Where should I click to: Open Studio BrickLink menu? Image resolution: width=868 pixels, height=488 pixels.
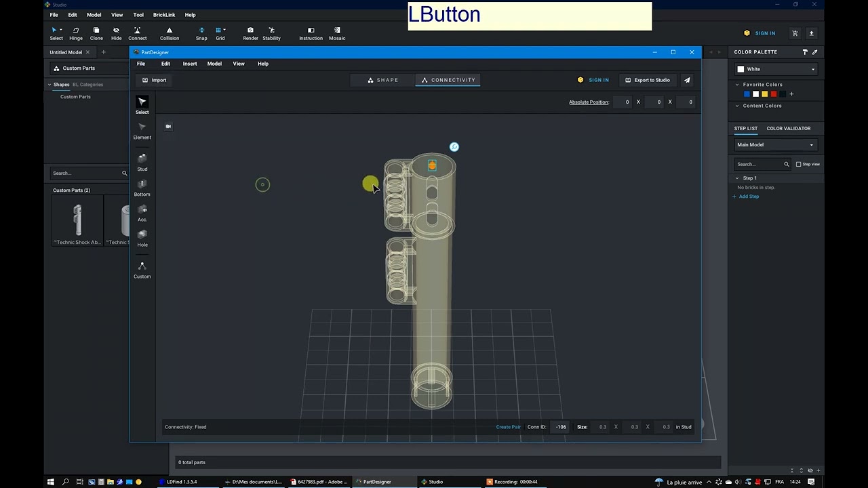click(164, 15)
